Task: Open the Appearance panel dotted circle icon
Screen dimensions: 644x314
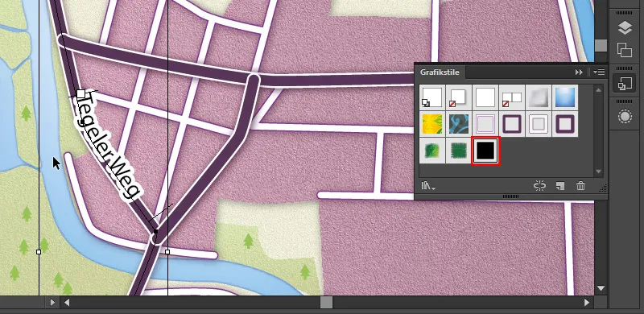Action: pyautogui.click(x=625, y=117)
